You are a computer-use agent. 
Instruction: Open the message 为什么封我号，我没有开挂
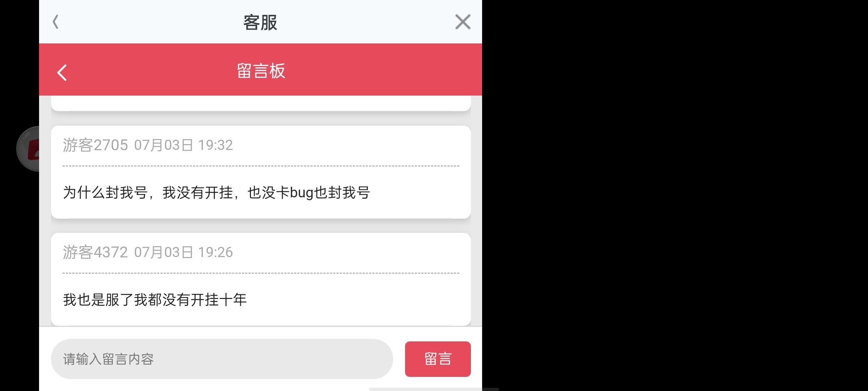point(216,193)
